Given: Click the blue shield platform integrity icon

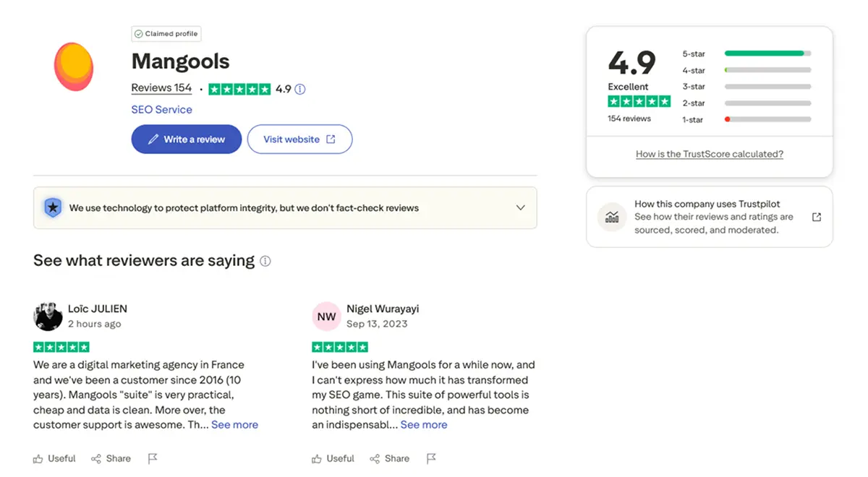Looking at the screenshot, I should coord(53,207).
